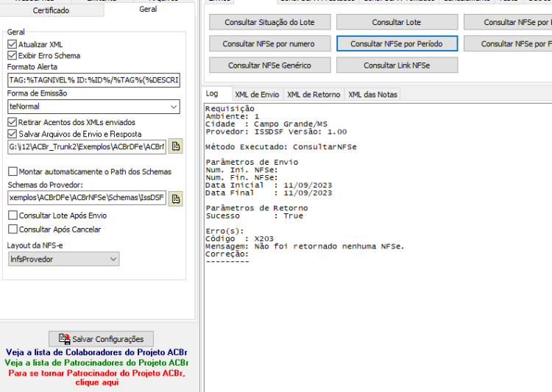This screenshot has height=392, width=552.
Task: Open Veja a lista de Patrocinadores link
Action: pyautogui.click(x=96, y=363)
